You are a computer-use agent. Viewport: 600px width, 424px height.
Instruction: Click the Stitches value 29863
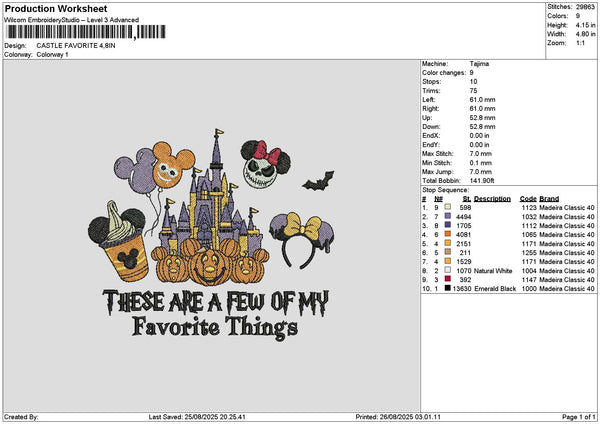pos(585,7)
